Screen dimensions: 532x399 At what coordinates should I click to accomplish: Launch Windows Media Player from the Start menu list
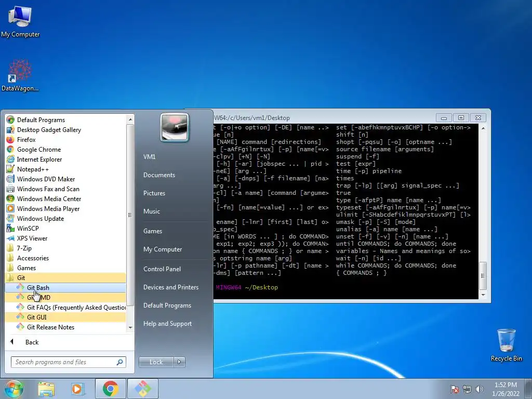point(66,208)
